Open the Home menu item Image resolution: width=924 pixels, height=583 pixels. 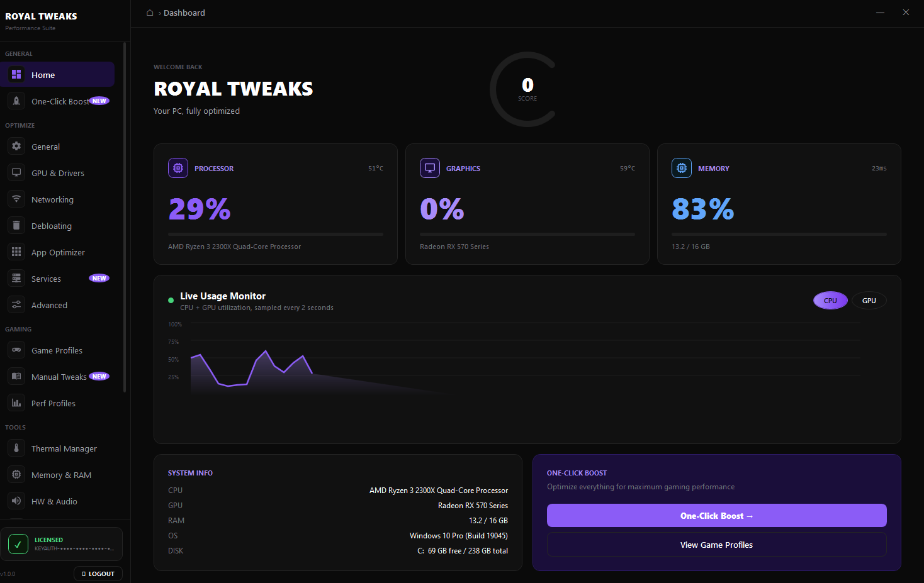59,74
